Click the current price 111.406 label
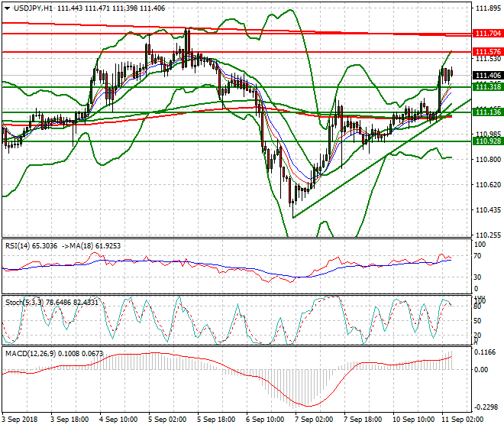Viewport: 504px width, 428px height. click(x=487, y=76)
